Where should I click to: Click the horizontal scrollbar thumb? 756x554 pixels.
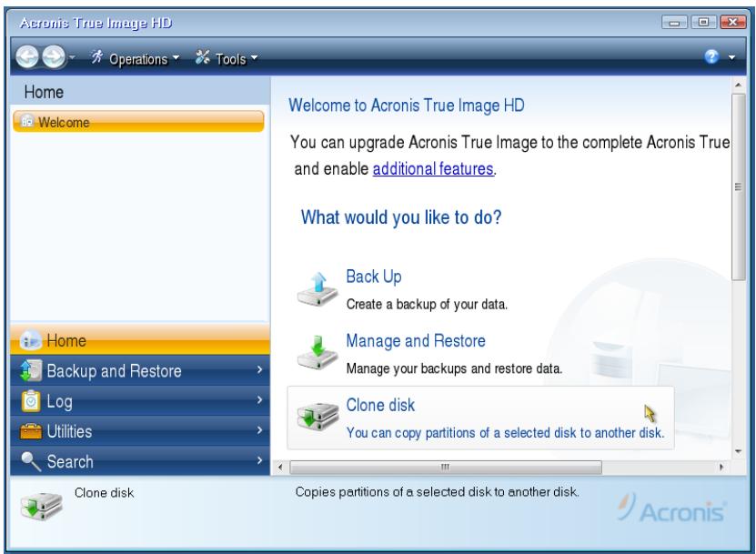[446, 467]
